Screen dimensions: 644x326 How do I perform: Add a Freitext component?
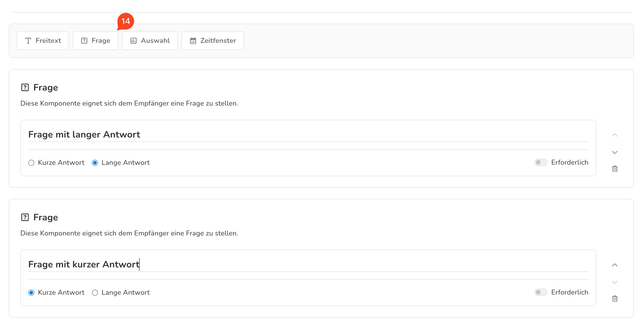coord(43,41)
